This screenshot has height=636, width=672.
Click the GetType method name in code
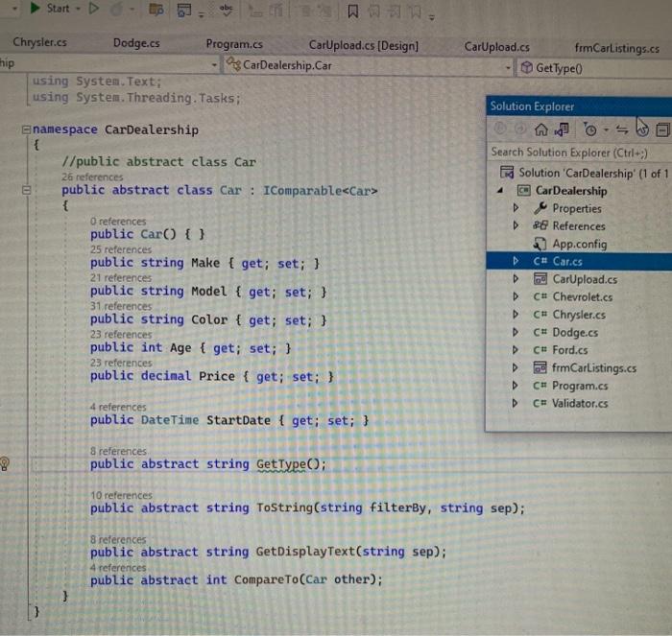point(281,464)
